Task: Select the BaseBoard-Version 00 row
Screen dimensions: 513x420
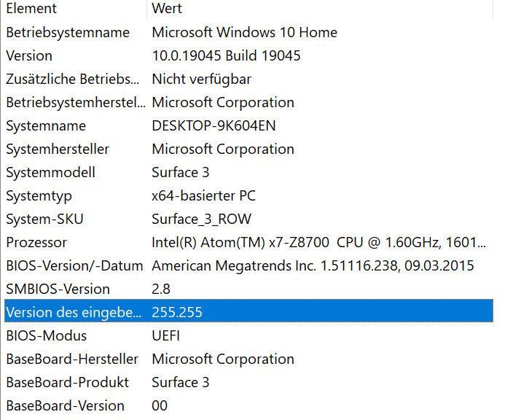Action: (x=65, y=405)
